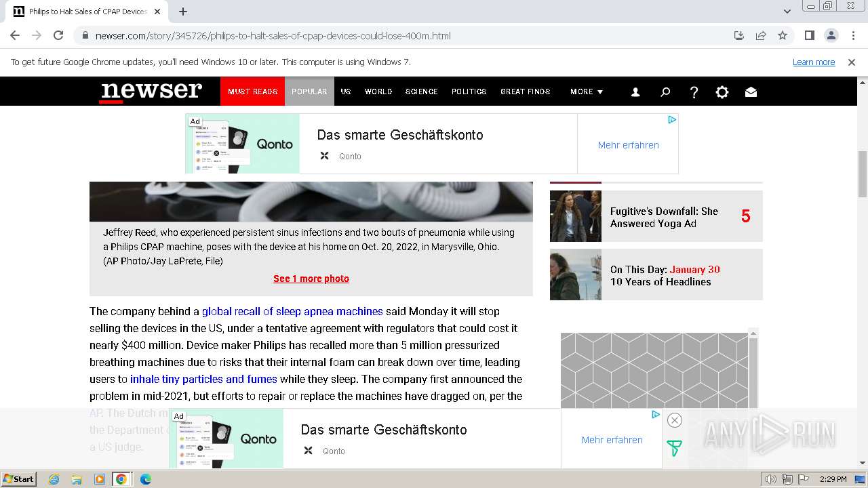
Task: Share this page from the address bar
Action: pos(761,35)
